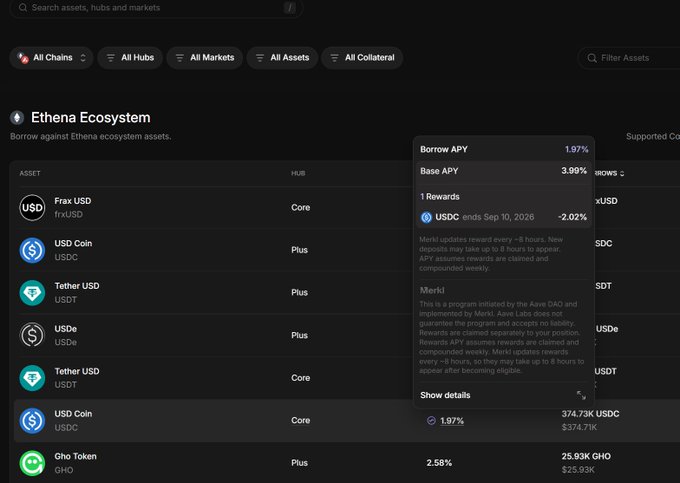This screenshot has height=483, width=680.
Task: Select the Frax USD row name
Action: (x=73, y=201)
